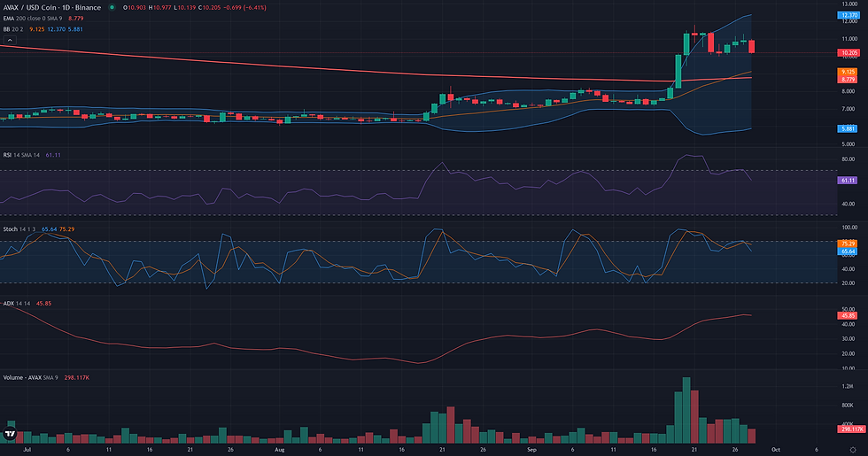The width and height of the screenshot is (868, 456).
Task: Open the AVAX / USD Coin symbol title
Action: [52, 8]
